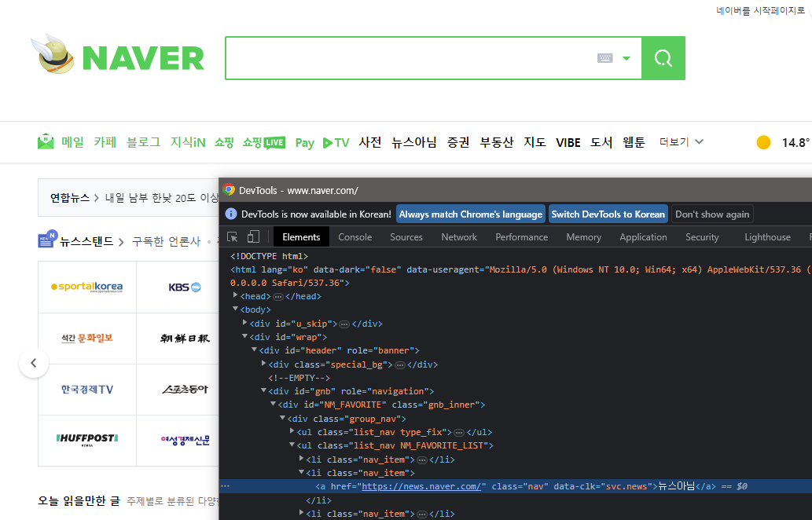Activate the inspect element picker icon
812x520 pixels.
[233, 237]
